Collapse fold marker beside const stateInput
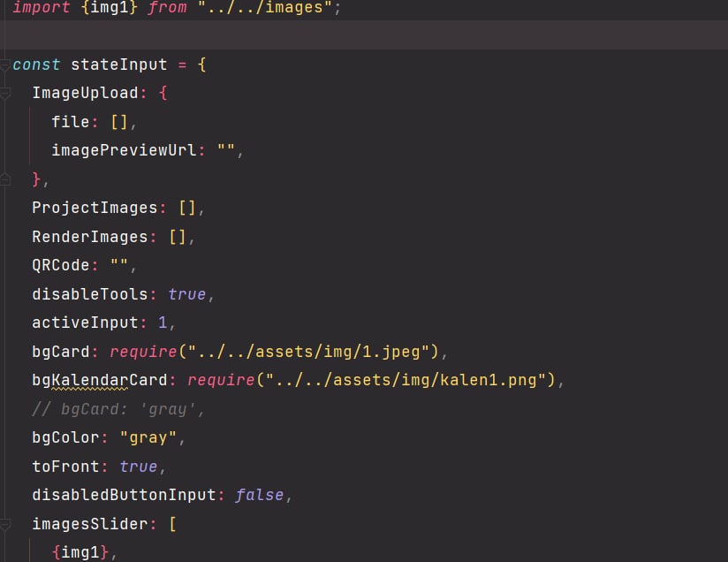Image resolution: width=728 pixels, height=562 pixels. click(4, 65)
